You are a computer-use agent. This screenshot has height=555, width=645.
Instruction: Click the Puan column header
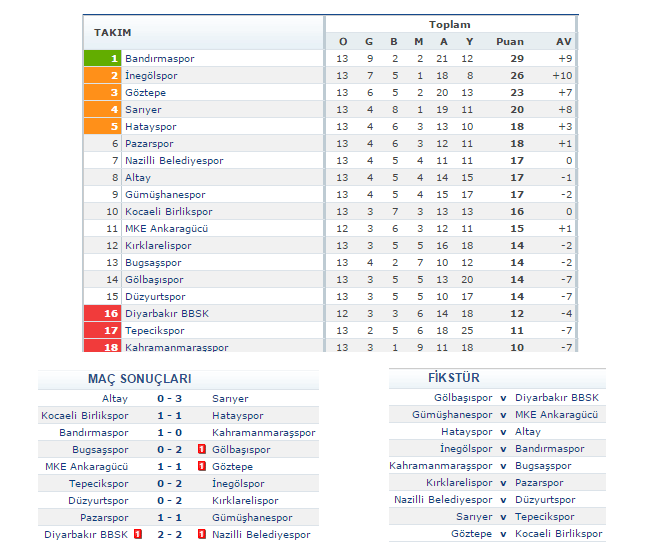click(509, 41)
